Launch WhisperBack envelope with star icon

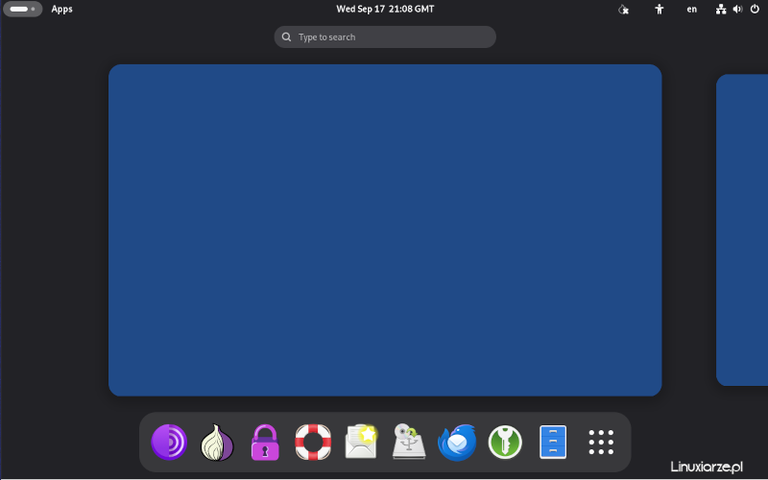[361, 442]
